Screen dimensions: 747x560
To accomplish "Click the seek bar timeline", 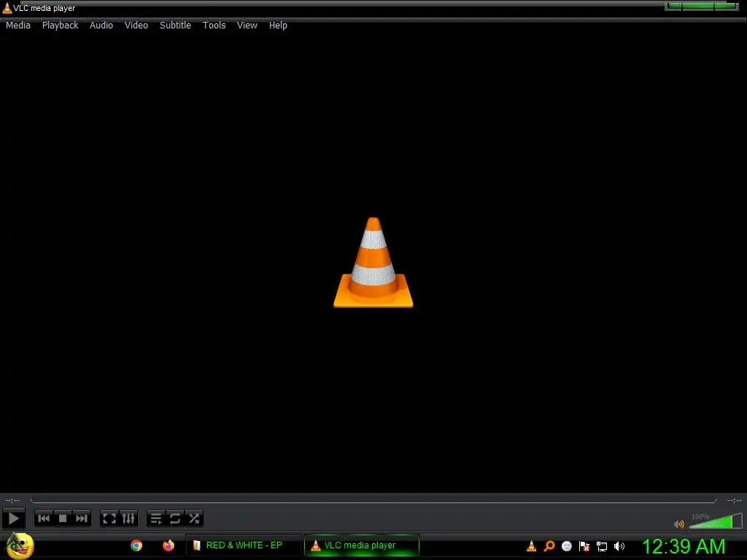I will point(373,500).
